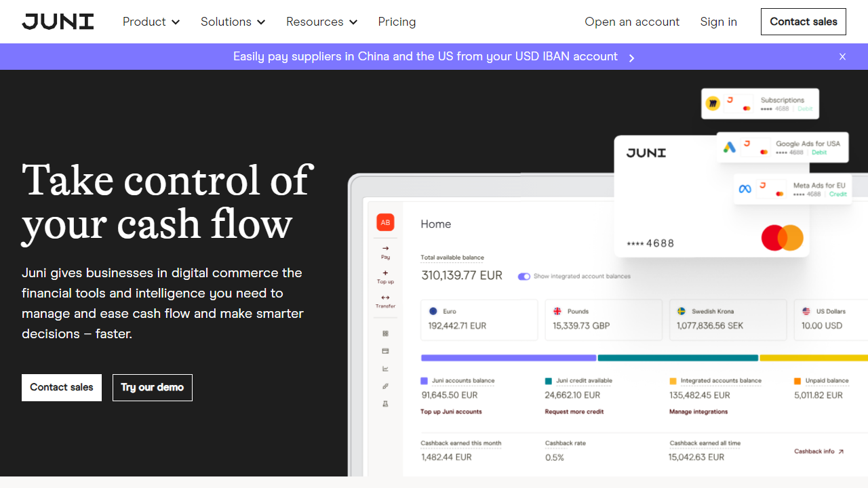This screenshot has width=868, height=488.
Task: Toggle Show integrated account balances switch
Action: pos(524,277)
